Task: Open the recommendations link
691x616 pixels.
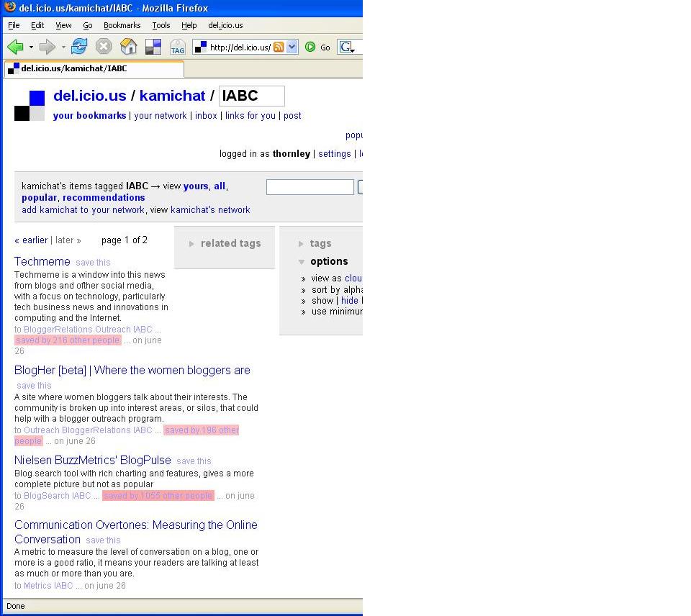Action: pos(104,198)
